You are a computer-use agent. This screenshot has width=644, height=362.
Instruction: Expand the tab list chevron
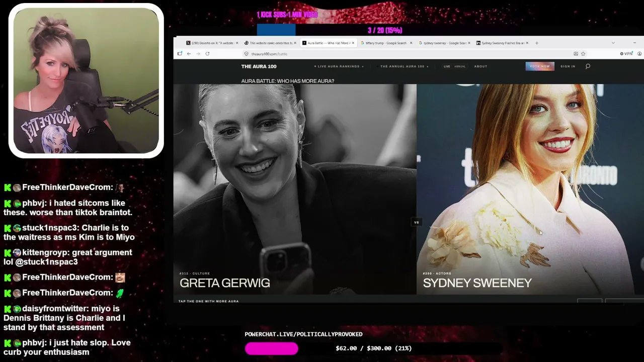[x=613, y=43]
